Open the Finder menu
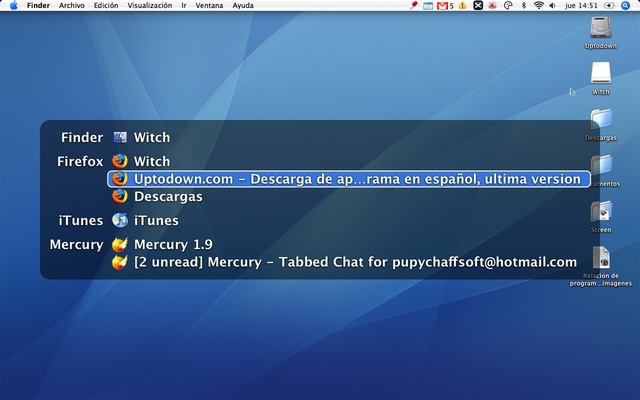Viewport: 640px width, 400px height. tap(38, 5)
